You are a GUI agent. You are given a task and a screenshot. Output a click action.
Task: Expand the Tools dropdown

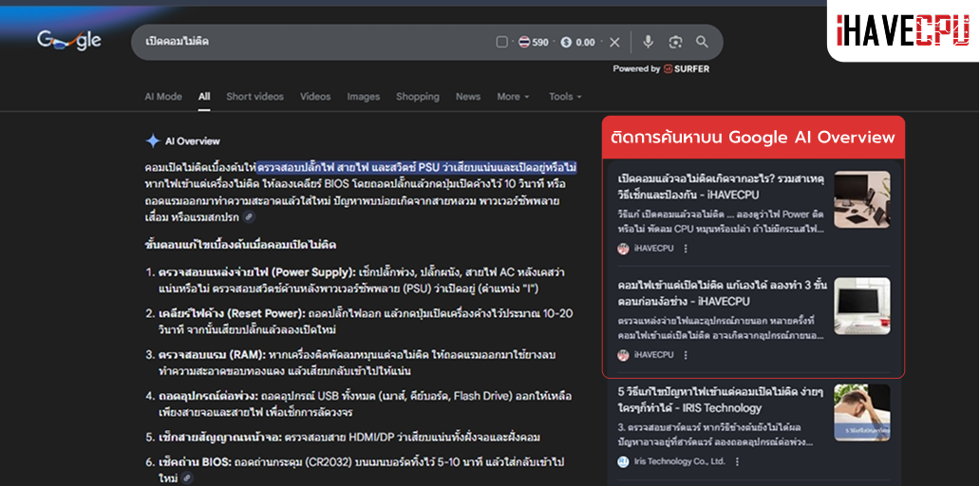pos(565,97)
